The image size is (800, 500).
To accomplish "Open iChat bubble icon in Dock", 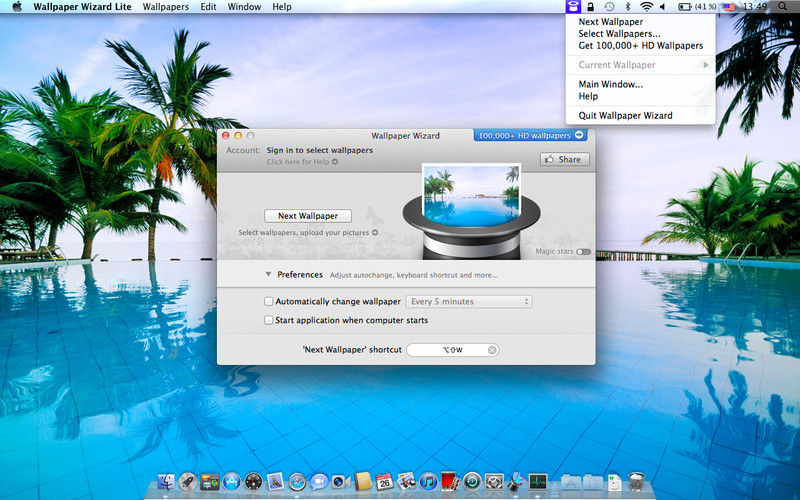I will tap(319, 482).
